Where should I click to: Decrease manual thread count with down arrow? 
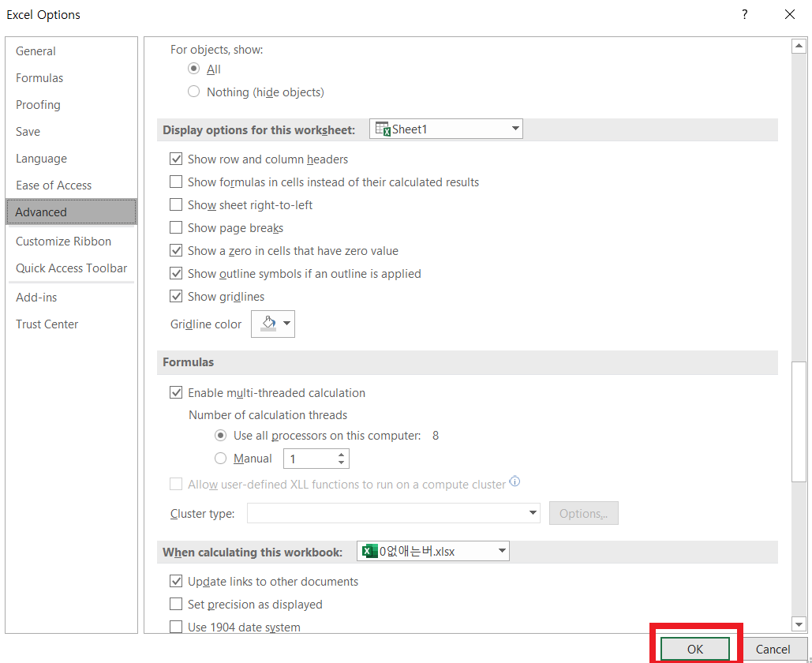pyautogui.click(x=341, y=463)
